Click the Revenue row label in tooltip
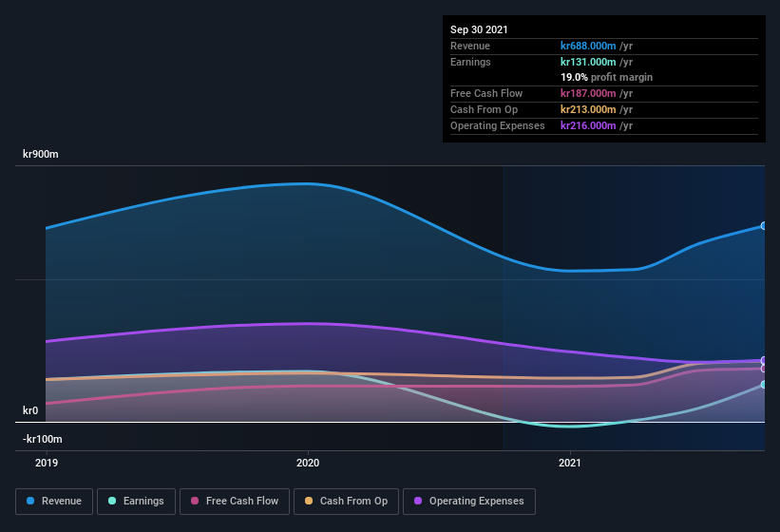The image size is (780, 532). [470, 46]
